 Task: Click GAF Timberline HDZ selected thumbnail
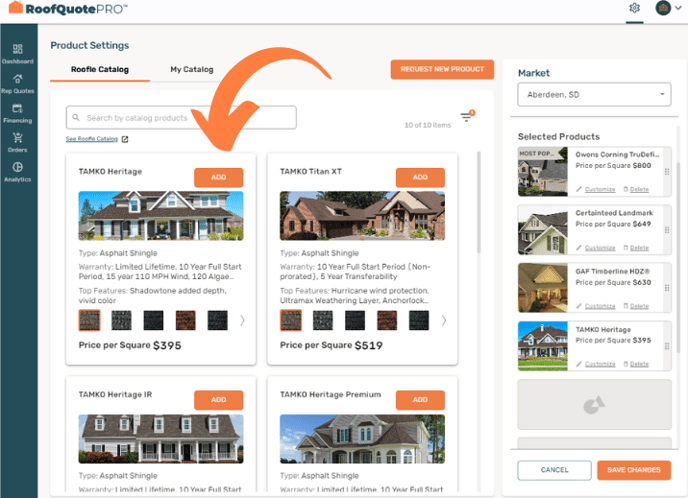(x=543, y=288)
